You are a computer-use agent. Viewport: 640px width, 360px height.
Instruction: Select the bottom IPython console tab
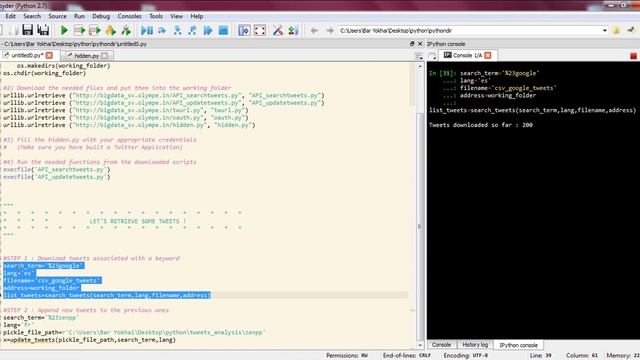pos(518,345)
